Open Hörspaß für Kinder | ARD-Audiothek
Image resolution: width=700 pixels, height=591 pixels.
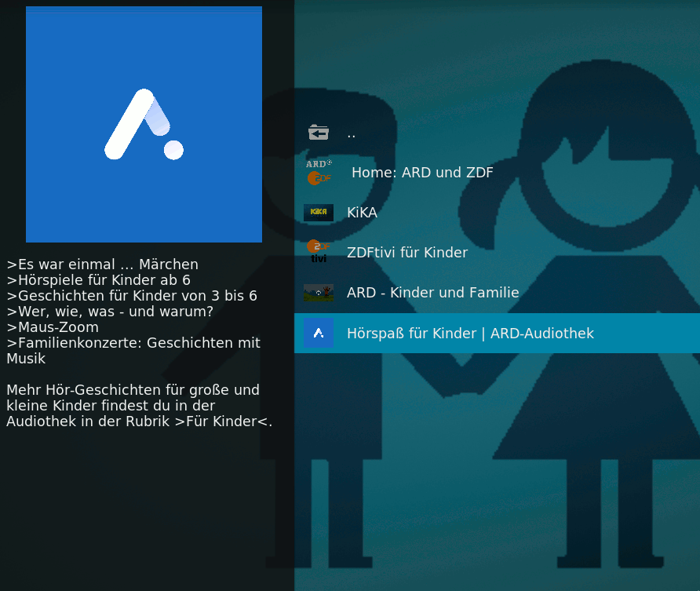497,333
